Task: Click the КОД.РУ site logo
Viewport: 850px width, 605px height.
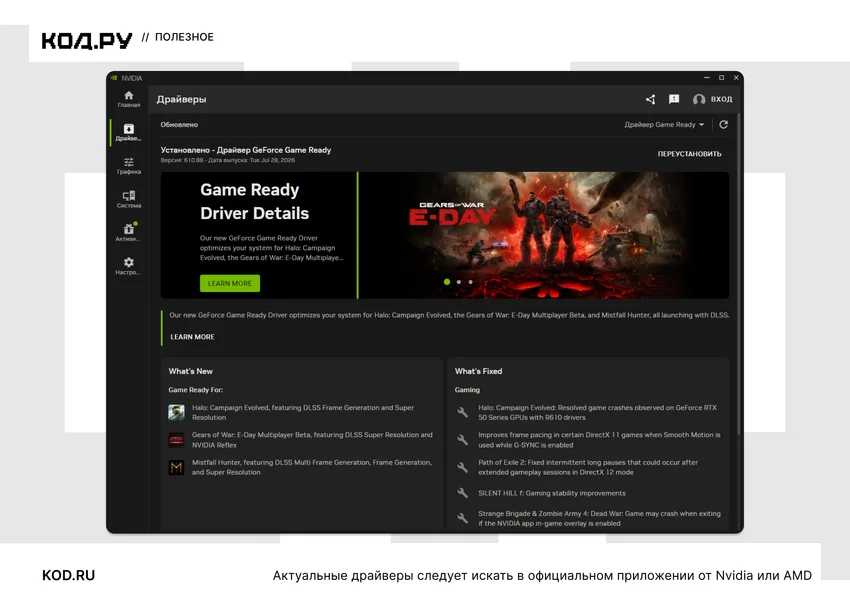Action: coord(87,41)
